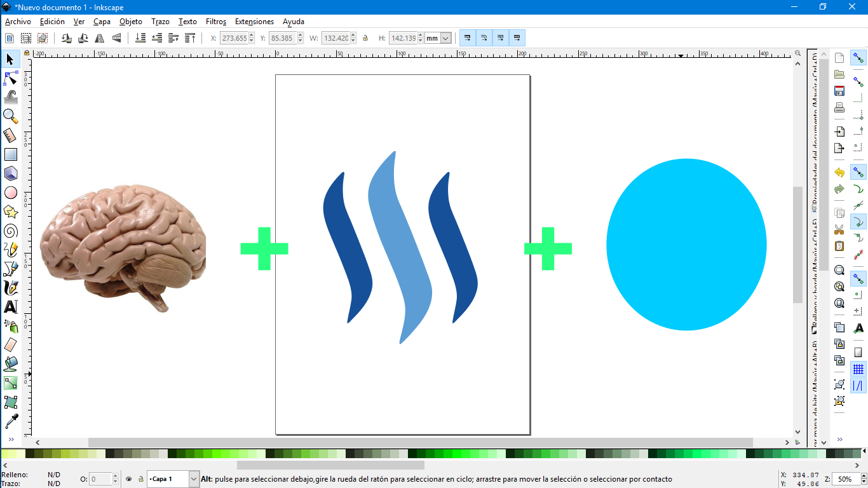This screenshot has height=488, width=868.
Task: Open the Objeto menu
Action: [x=131, y=22]
